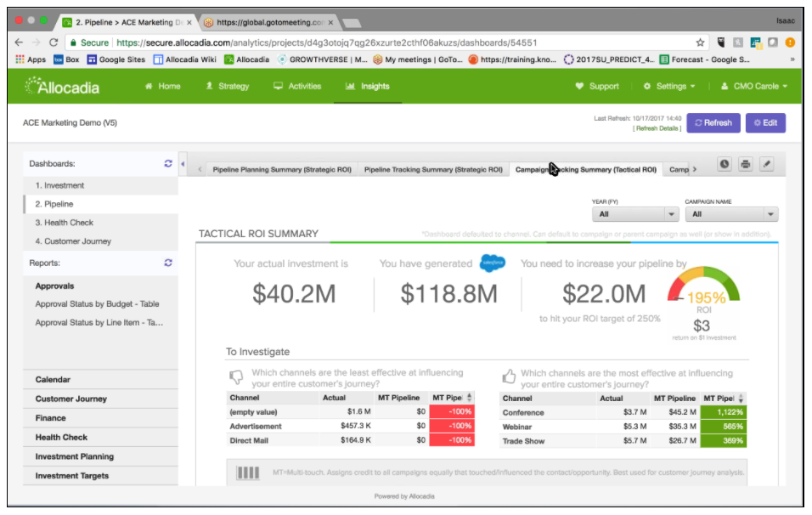Click the Salesforce cloud icon
The image size is (812, 515).
(x=493, y=263)
